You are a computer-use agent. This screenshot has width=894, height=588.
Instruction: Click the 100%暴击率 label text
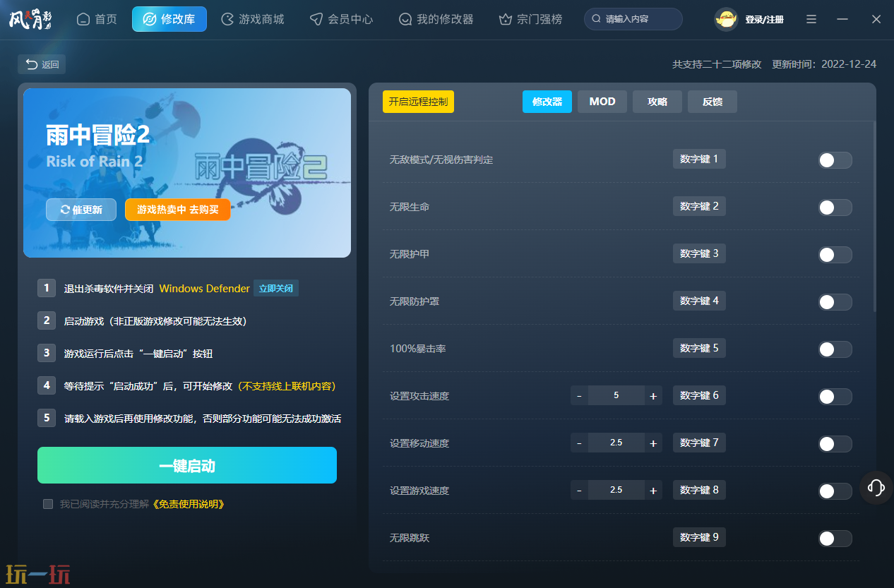pos(417,349)
